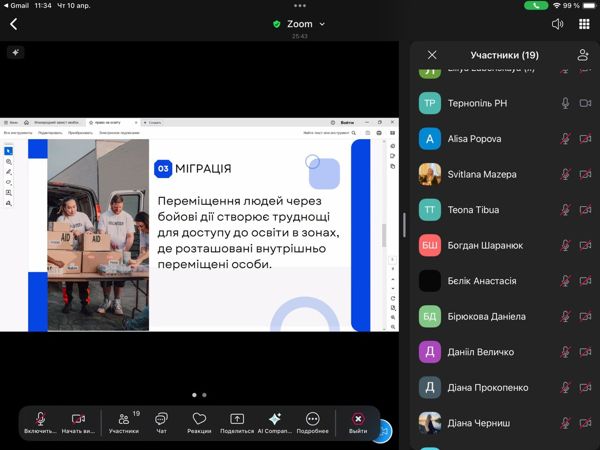Tap Тернопіль РН microphone icon
The image size is (600, 450).
[565, 103]
